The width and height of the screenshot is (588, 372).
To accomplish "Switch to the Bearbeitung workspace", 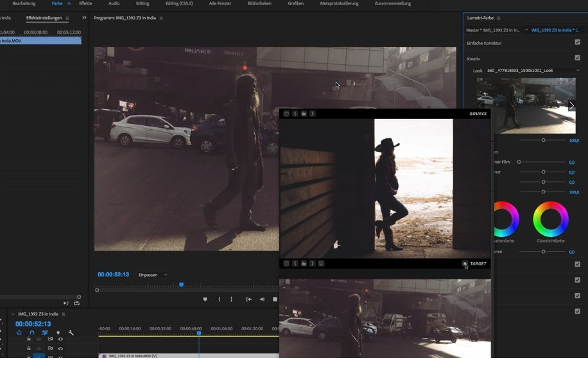I will tap(24, 3).
